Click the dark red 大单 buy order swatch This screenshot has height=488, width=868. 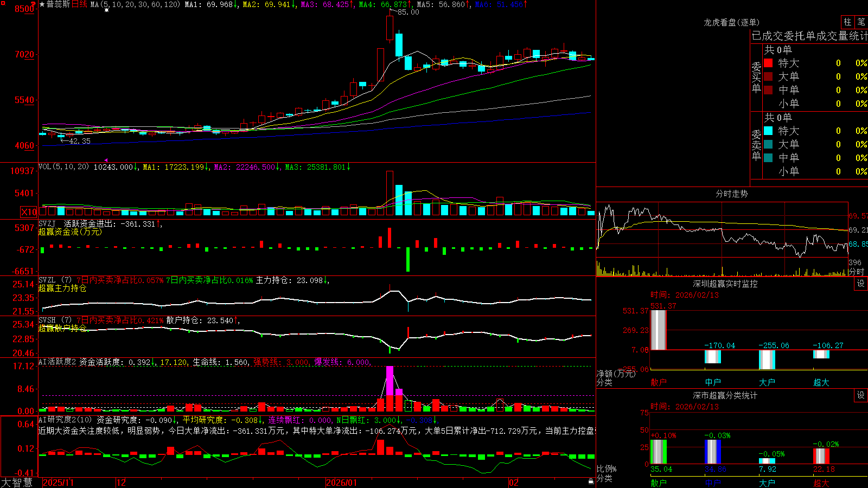coord(768,76)
